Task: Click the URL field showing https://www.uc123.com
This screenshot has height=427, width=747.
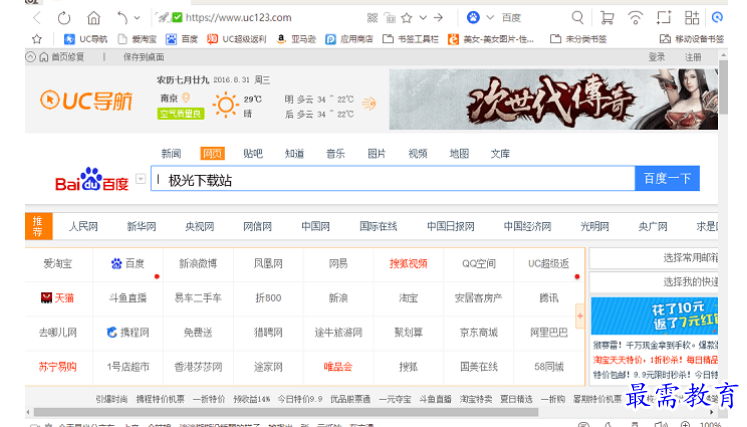Action: 238,18
